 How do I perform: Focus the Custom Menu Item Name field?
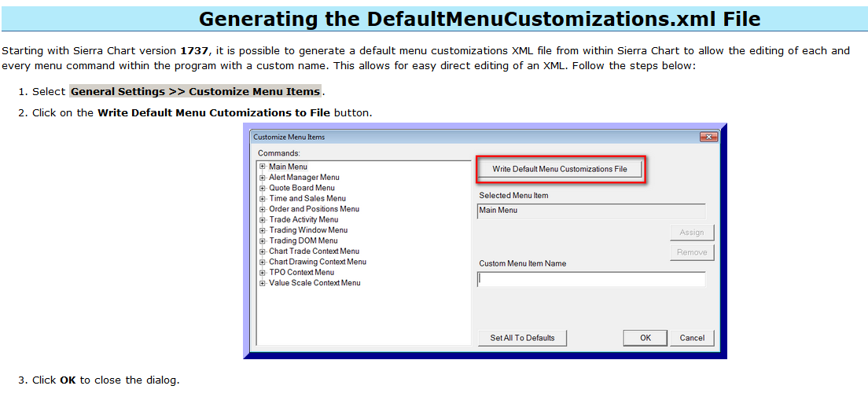click(591, 280)
